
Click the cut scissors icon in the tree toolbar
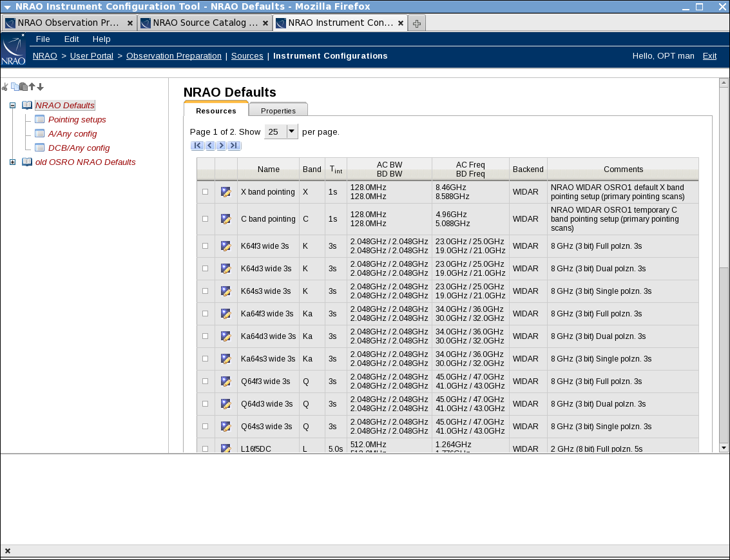[x=5, y=87]
